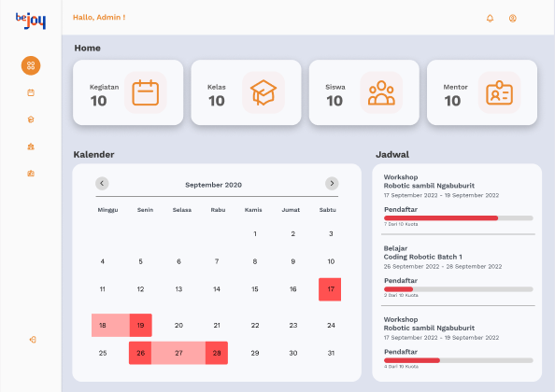This screenshot has width=555, height=392.
Task: Open the graduation cap icon in the sidebar
Action: pyautogui.click(x=31, y=119)
